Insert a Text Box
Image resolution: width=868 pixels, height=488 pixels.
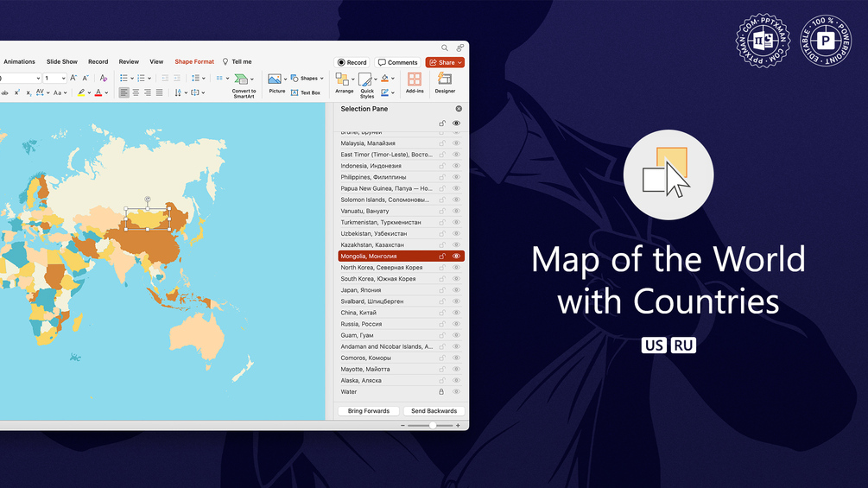(x=306, y=92)
